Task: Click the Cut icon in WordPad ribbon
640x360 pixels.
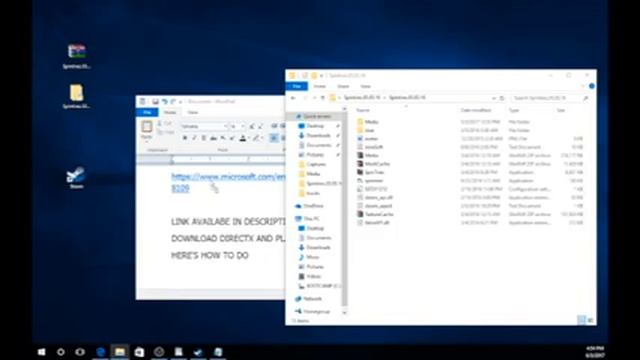Action: tap(160, 123)
